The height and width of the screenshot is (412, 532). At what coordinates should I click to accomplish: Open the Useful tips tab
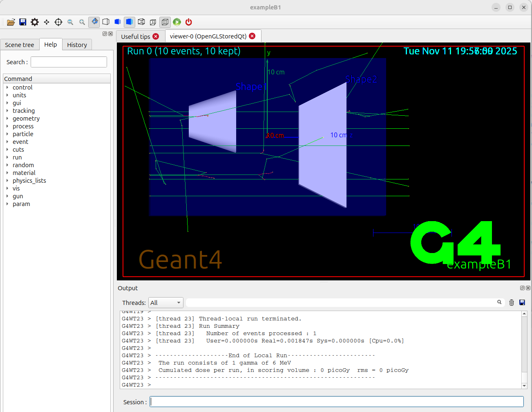(x=136, y=37)
